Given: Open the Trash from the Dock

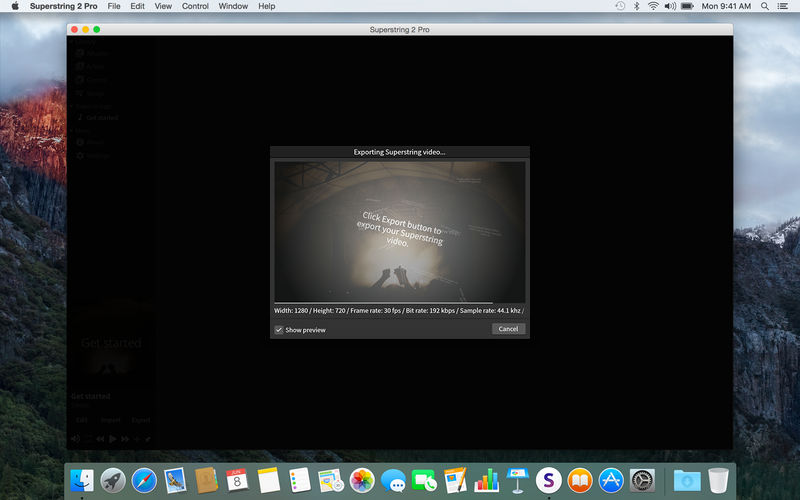Looking at the screenshot, I should pyautogui.click(x=718, y=480).
